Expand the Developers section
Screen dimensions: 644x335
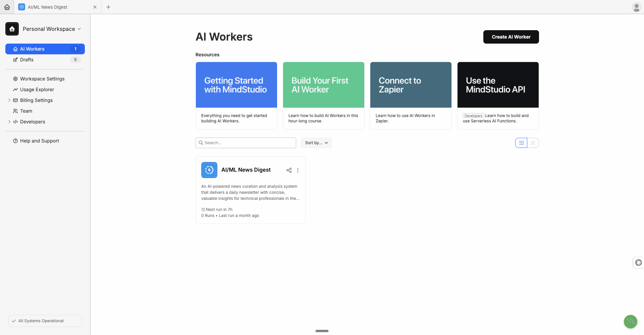9,122
